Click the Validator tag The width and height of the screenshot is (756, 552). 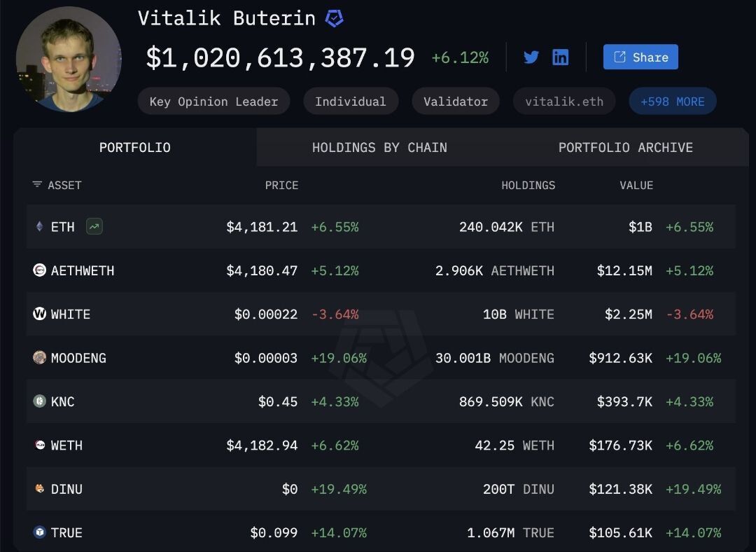456,102
